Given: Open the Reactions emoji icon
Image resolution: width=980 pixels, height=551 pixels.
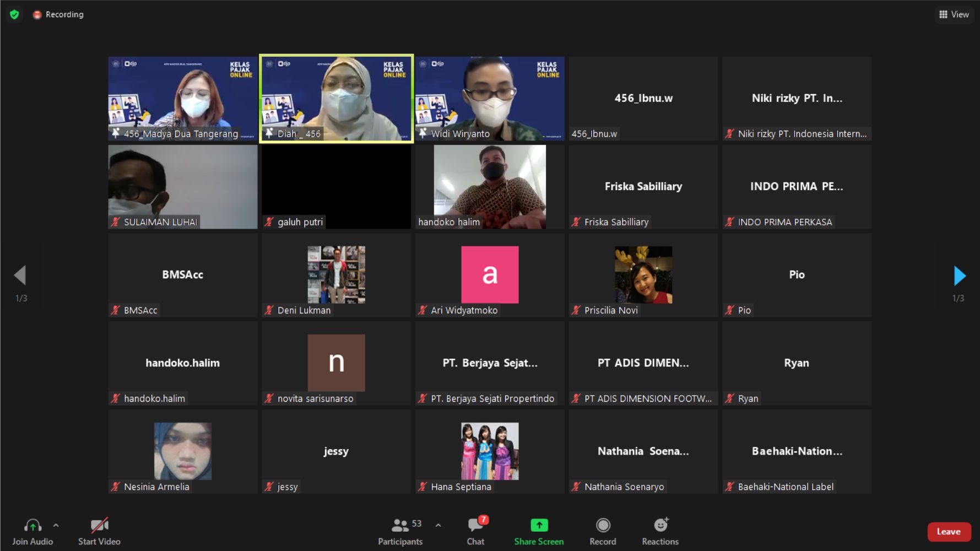Looking at the screenshot, I should coord(660,525).
